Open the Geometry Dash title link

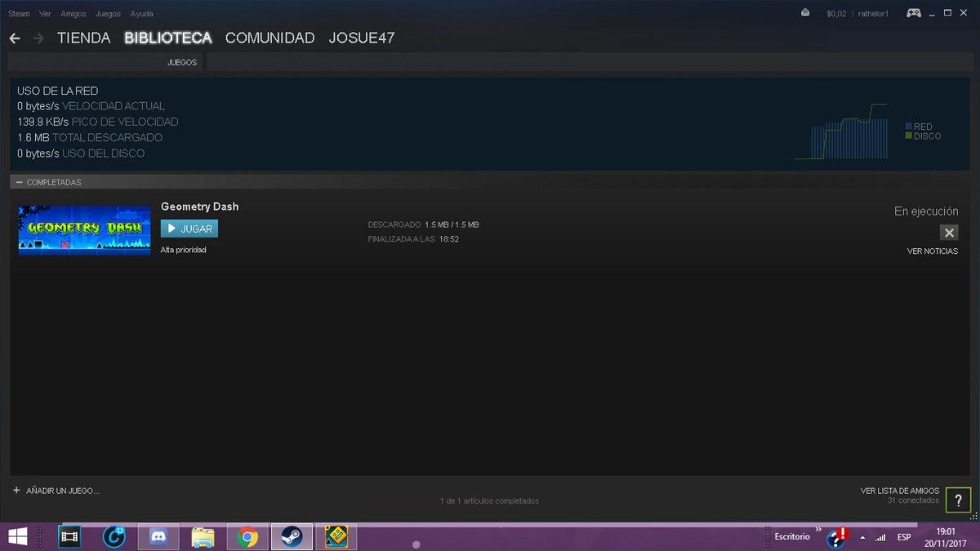click(x=200, y=207)
